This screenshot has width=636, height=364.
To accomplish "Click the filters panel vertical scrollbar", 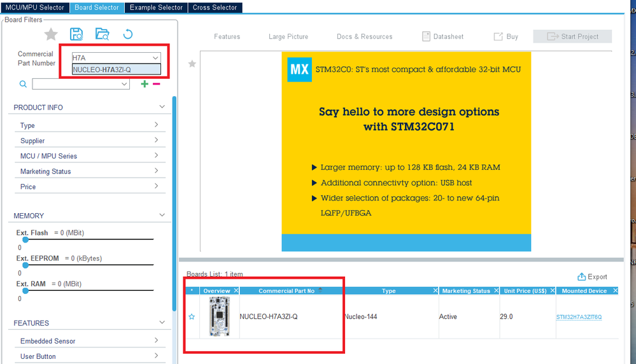I will [174, 204].
